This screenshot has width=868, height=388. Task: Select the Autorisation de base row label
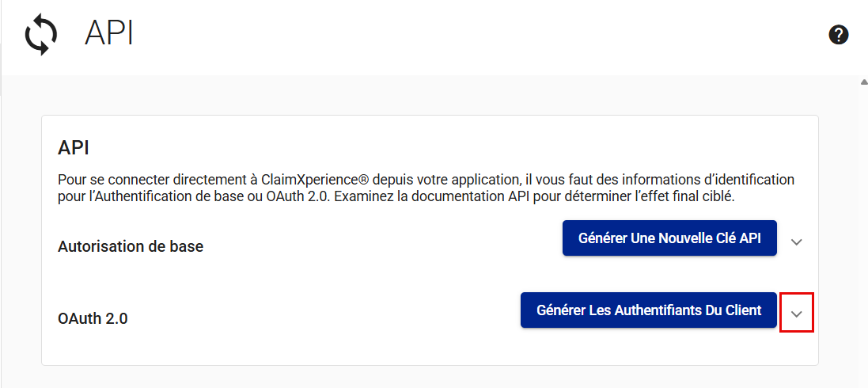pos(131,246)
